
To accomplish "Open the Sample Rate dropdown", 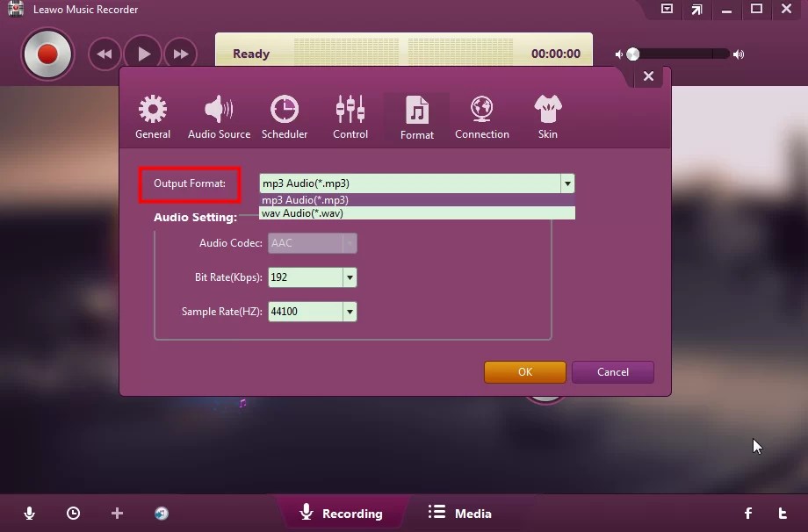I will click(x=350, y=312).
